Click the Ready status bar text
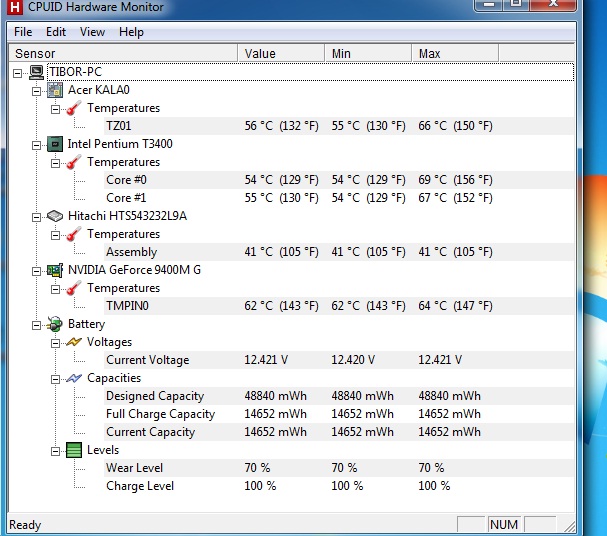Viewport: 607px width, 536px height. (25, 525)
